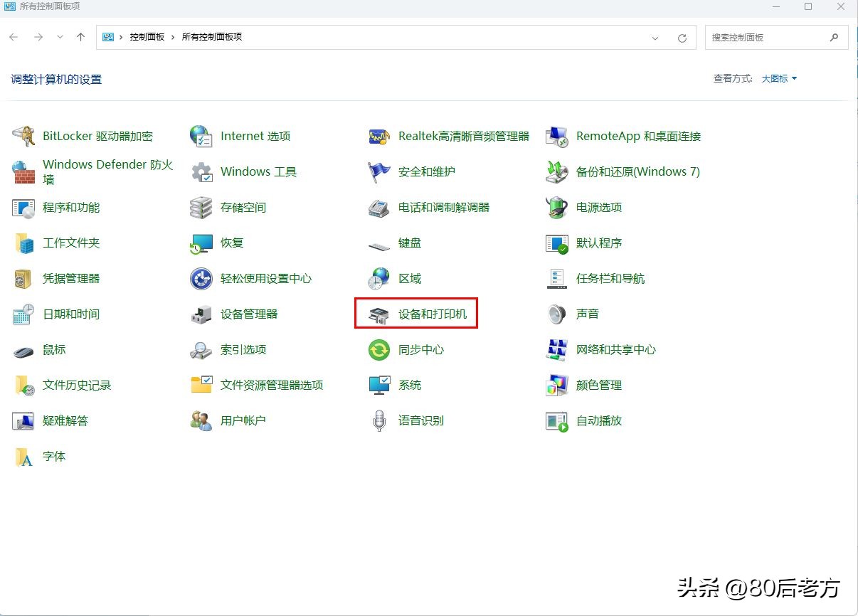Open the 索引选项 magnifier icon

click(x=201, y=349)
